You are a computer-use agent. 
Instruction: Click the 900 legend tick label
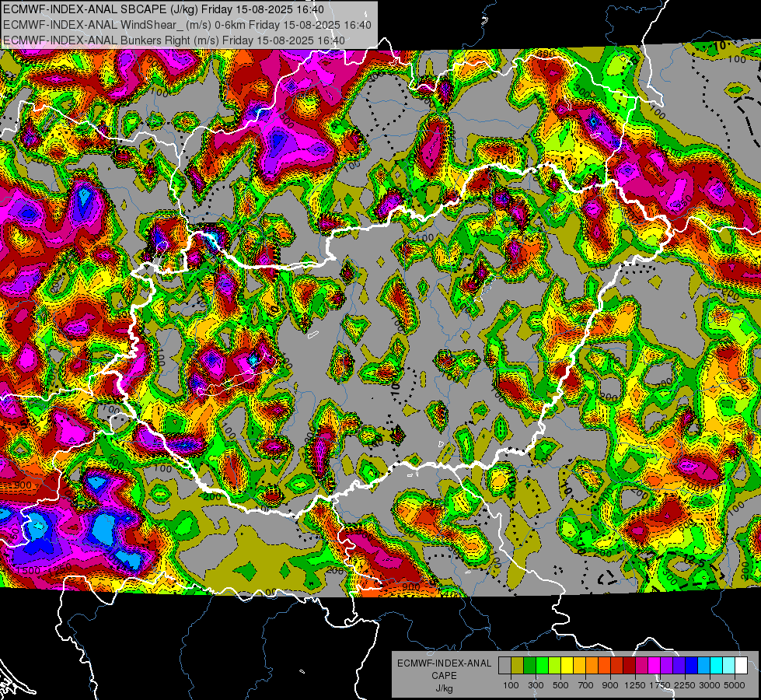610,685
